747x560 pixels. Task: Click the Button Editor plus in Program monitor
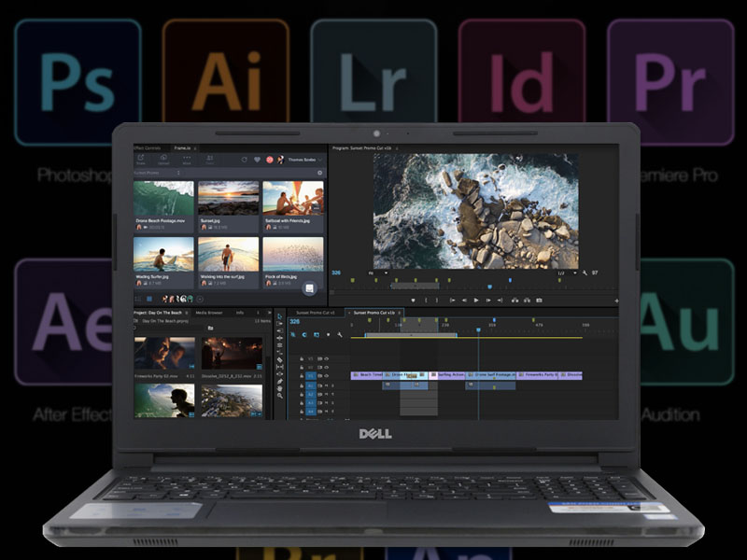point(616,301)
